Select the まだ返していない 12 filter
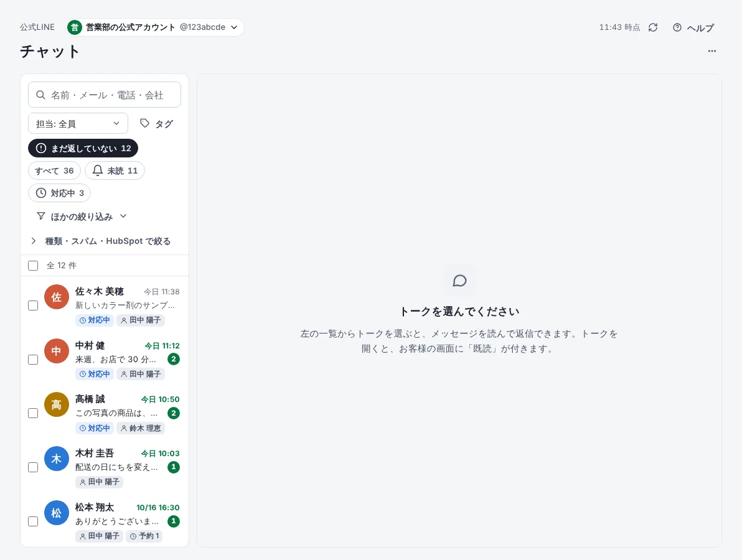This screenshot has height=560, width=742. [83, 148]
